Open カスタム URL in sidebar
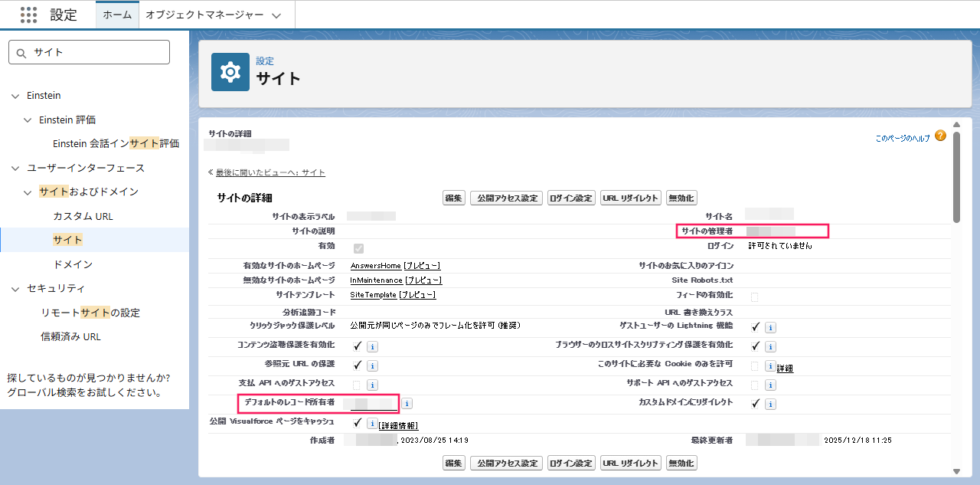Viewport: 980px width, 485px height. pos(83,216)
